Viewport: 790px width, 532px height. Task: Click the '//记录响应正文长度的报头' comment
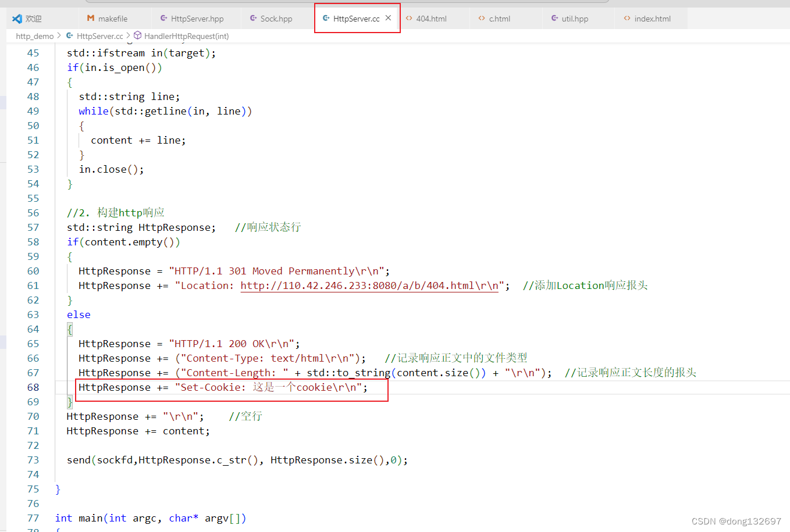631,373
